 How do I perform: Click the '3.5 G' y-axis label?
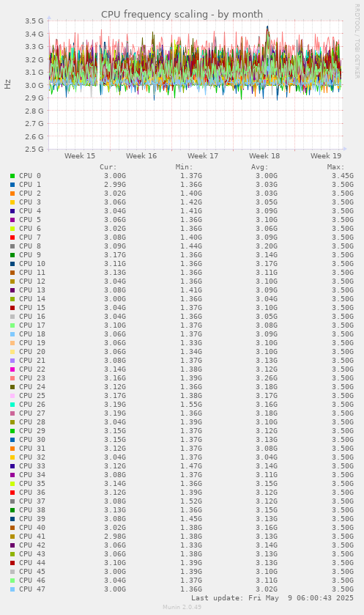pyautogui.click(x=35, y=21)
